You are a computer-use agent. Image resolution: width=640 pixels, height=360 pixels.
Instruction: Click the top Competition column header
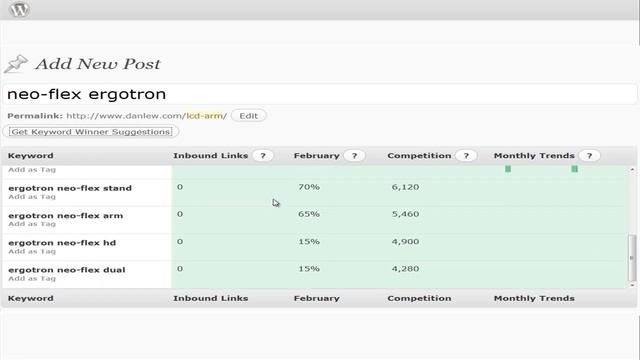419,156
